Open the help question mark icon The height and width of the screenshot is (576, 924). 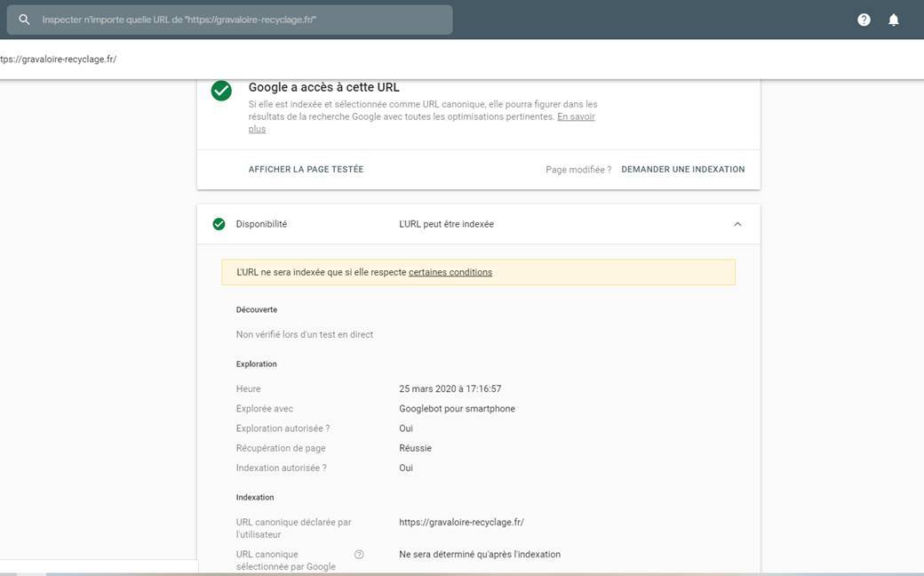point(864,20)
